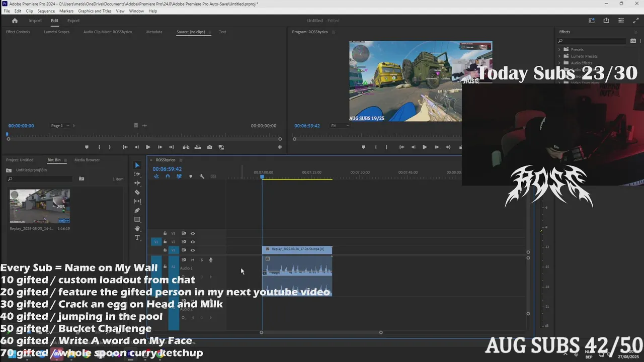Add marker in the timeline toolbar
The height and width of the screenshot is (362, 644).
190,176
